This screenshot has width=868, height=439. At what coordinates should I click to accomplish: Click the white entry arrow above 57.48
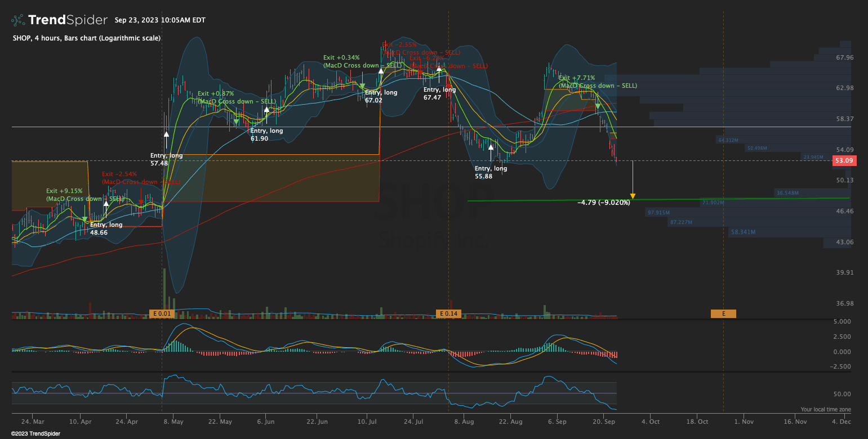coord(167,134)
